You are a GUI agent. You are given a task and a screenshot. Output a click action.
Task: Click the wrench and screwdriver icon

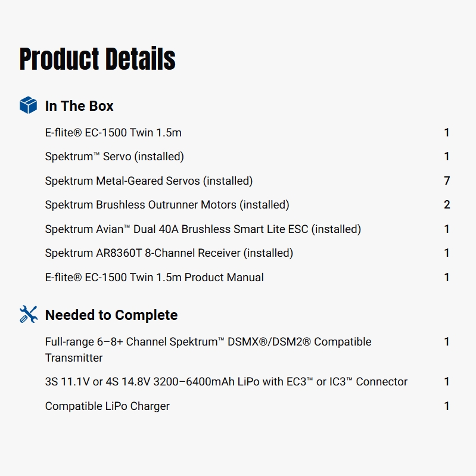pyautogui.click(x=28, y=315)
